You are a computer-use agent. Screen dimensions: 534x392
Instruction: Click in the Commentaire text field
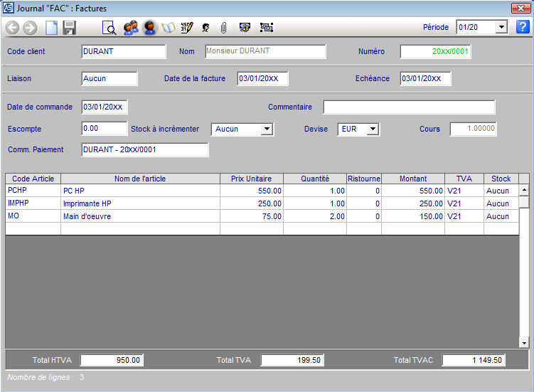click(x=409, y=107)
